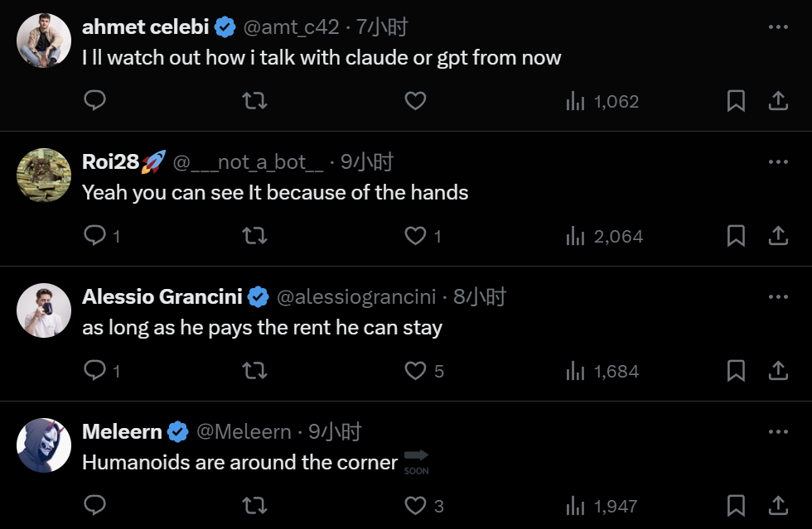Reply to ahmet celebi's tweet
This screenshot has height=529, width=812.
pyautogui.click(x=95, y=101)
